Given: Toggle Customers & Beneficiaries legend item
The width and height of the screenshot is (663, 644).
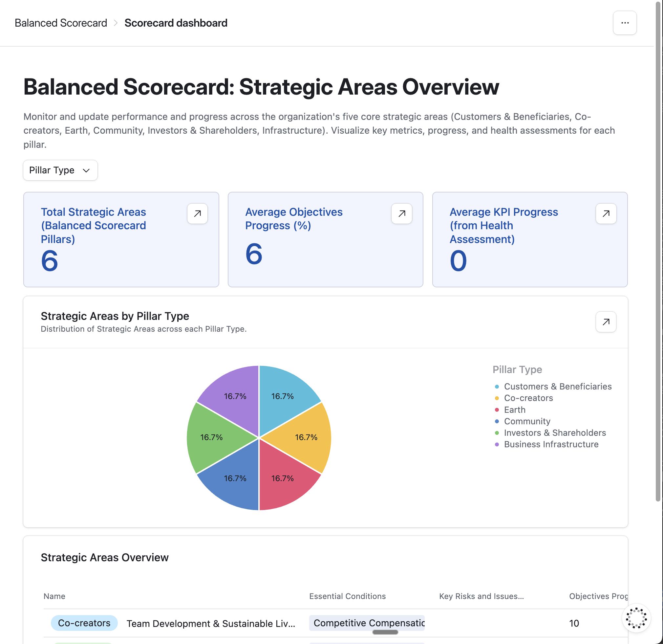Looking at the screenshot, I should 557,386.
